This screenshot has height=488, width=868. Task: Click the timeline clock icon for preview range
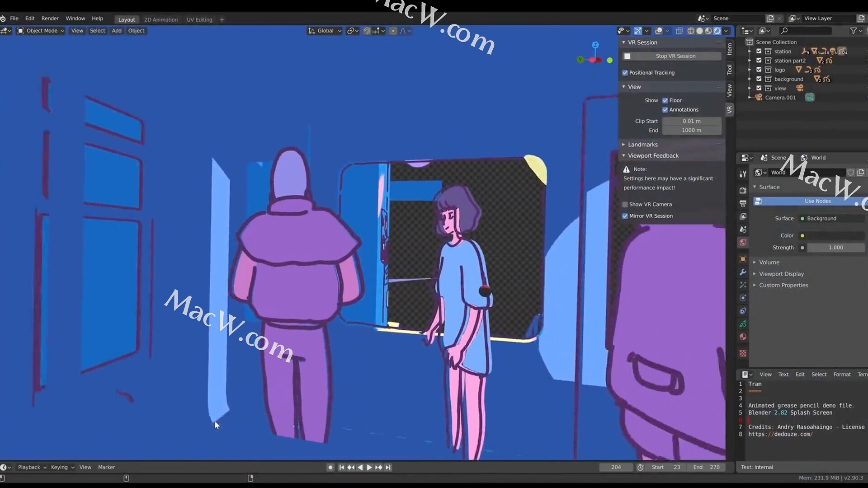(641, 467)
